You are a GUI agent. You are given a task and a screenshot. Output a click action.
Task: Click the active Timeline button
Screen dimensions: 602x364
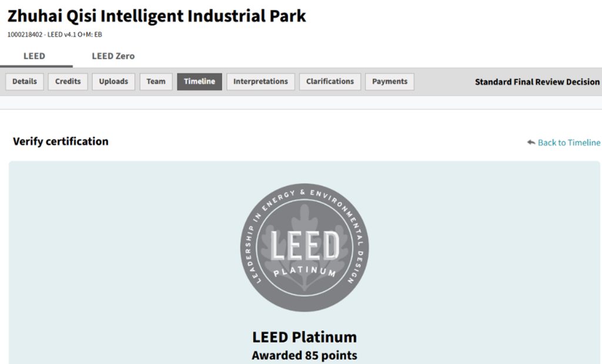[199, 82]
